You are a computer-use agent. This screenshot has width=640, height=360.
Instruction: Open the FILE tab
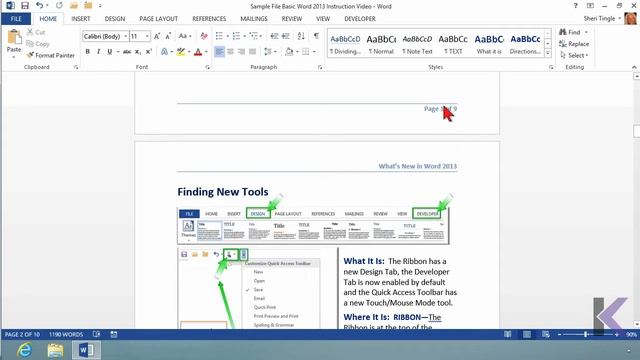[16, 19]
